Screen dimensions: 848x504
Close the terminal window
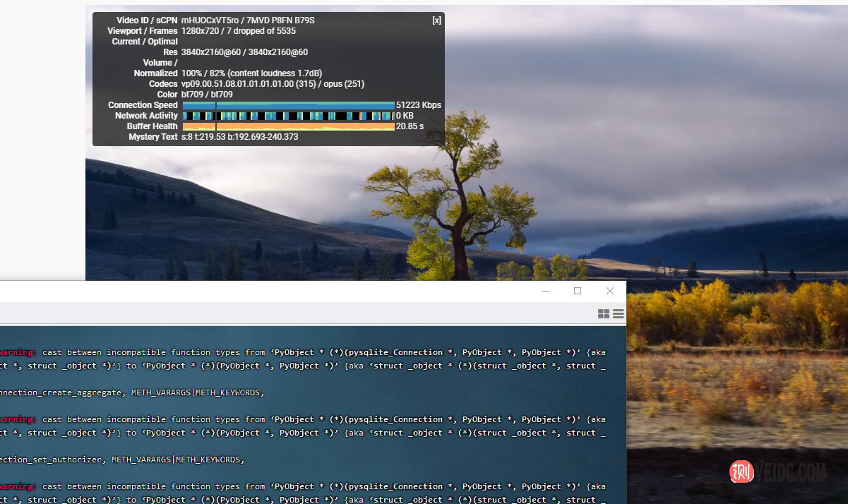tap(610, 292)
